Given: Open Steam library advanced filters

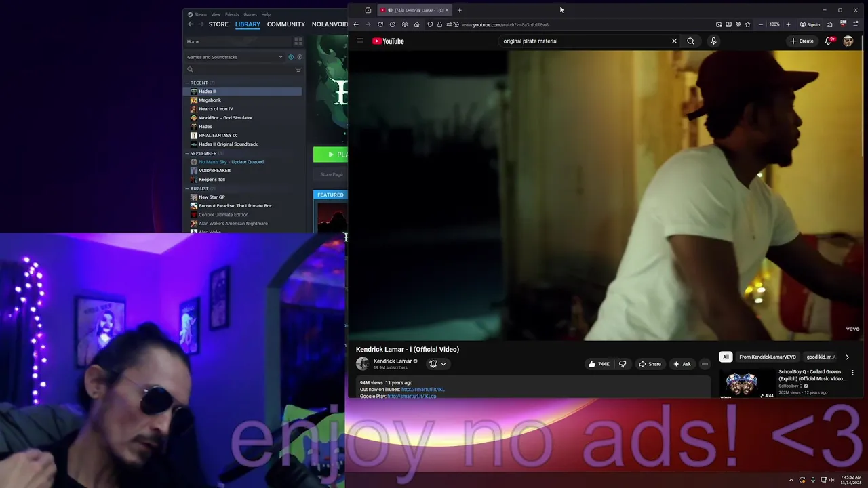Looking at the screenshot, I should tap(298, 70).
